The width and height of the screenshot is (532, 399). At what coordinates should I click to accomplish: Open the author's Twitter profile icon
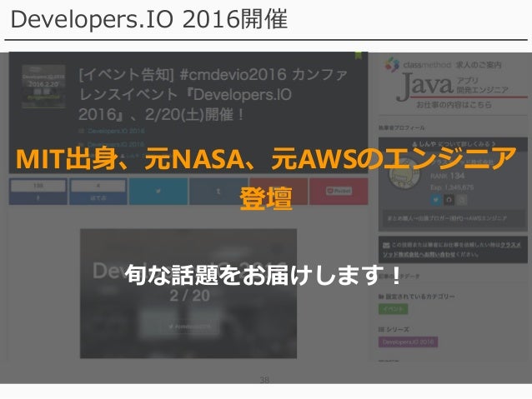click(x=436, y=200)
